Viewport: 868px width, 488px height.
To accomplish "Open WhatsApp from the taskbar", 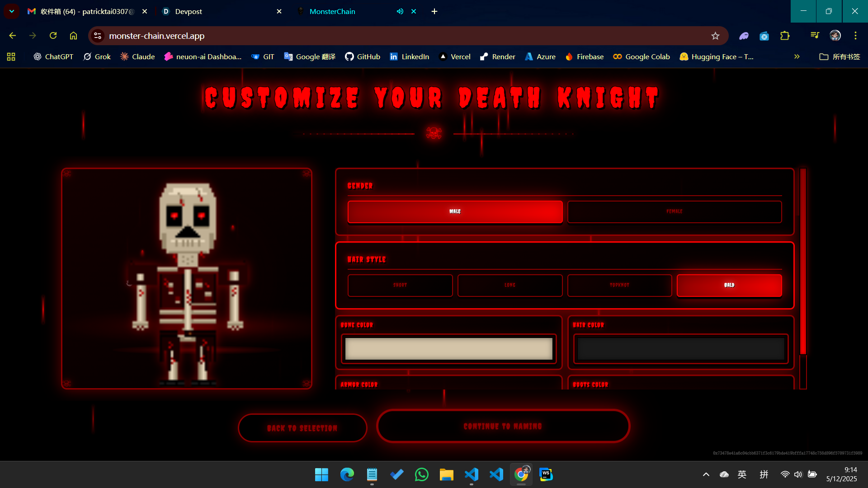I will click(x=421, y=474).
